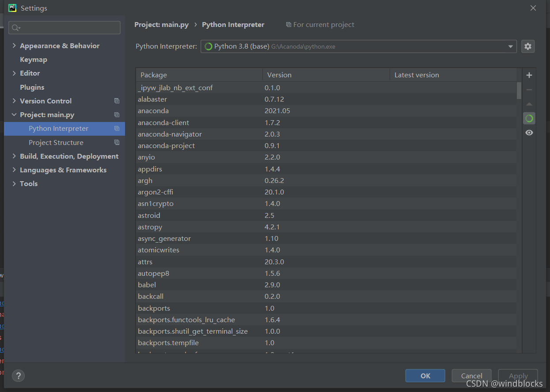The height and width of the screenshot is (392, 550).
Task: Toggle the Conda package manager icon
Action: (x=529, y=118)
